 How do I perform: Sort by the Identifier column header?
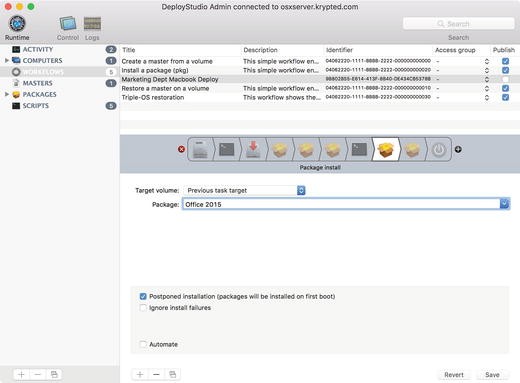tap(378, 50)
